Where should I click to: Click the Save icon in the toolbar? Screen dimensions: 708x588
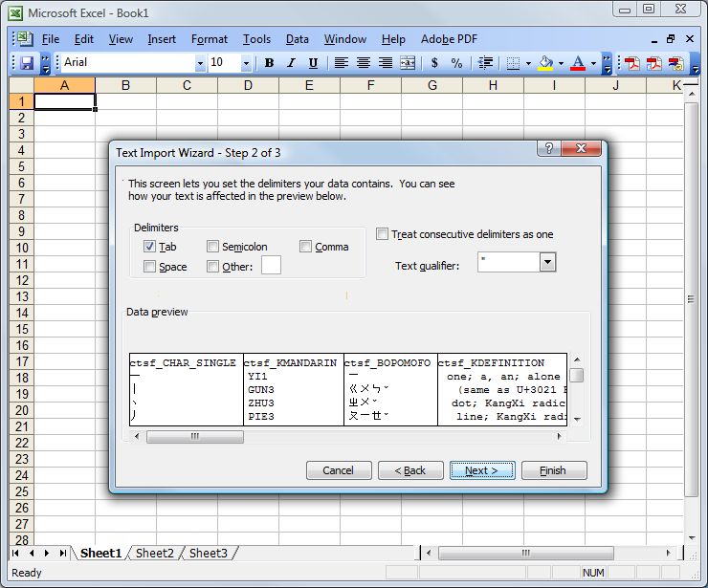pyautogui.click(x=27, y=63)
